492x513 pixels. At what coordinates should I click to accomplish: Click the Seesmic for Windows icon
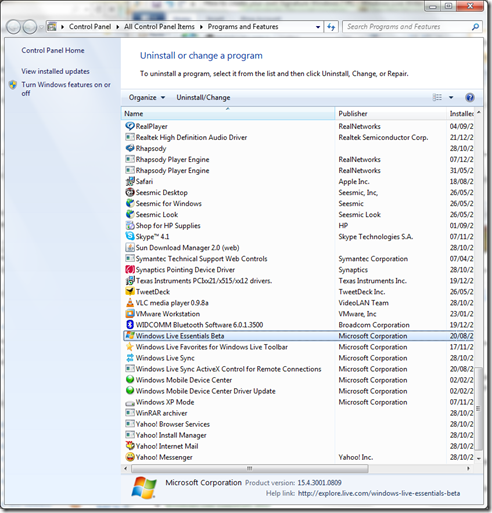coord(130,203)
